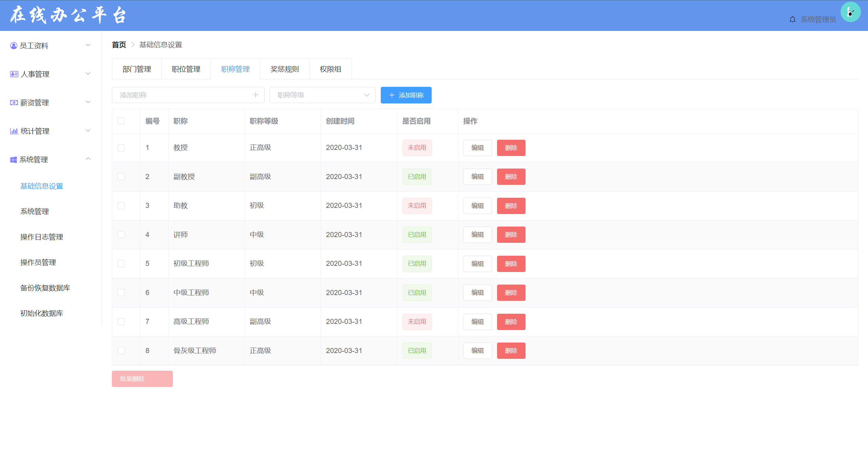Click the plus icon in 添加职称 field

coord(256,95)
